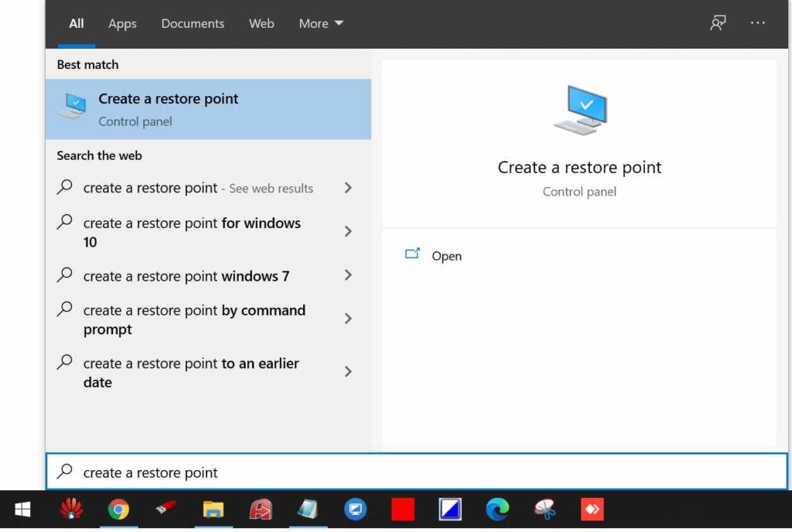Select 'create a restore point windows 7' suggestion
792x532 pixels.
(x=208, y=275)
